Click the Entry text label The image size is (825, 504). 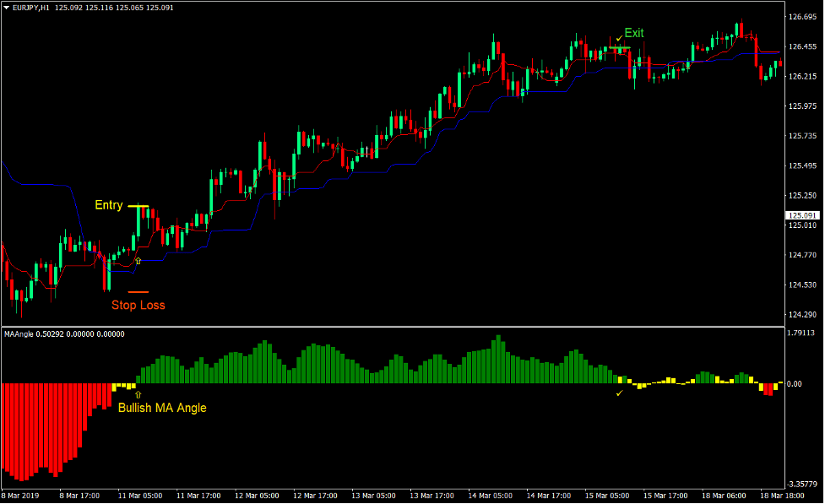pos(109,204)
